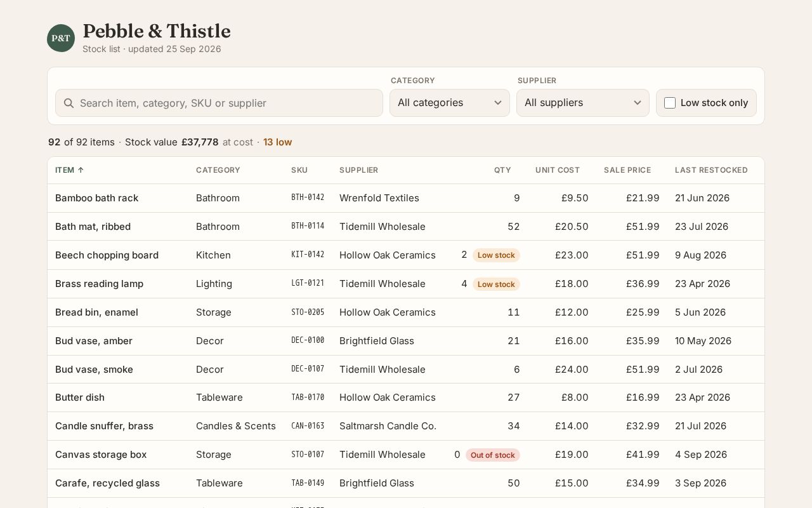Select the Candle snuffer, brass item

pos(105,426)
